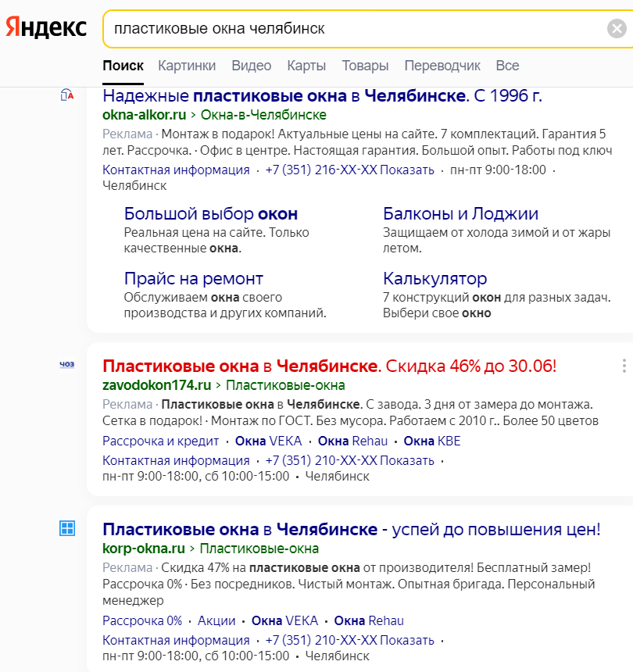The image size is (633, 672).
Task: Select the Поиск tab
Action: pyautogui.click(x=123, y=66)
